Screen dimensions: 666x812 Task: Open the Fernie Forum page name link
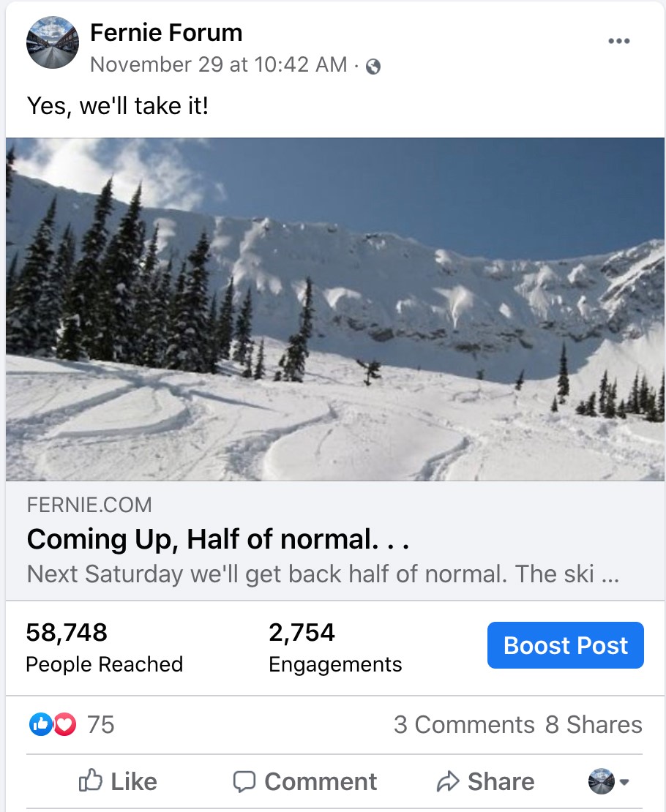coord(166,33)
